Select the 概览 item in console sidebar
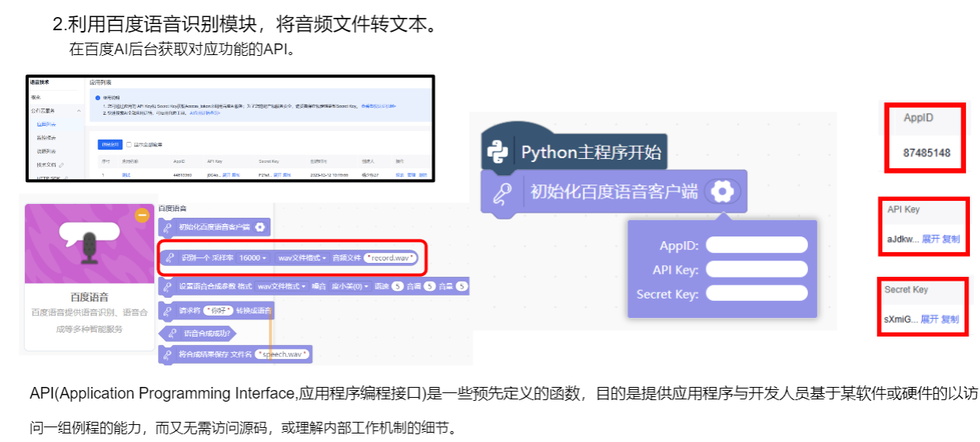Image resolution: width=980 pixels, height=442 pixels. pos(36,97)
